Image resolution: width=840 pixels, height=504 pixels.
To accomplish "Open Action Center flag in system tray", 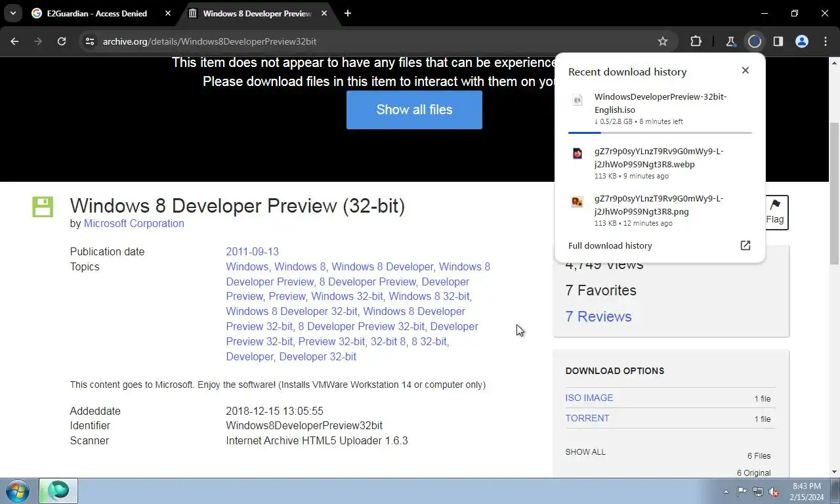I will (x=742, y=492).
